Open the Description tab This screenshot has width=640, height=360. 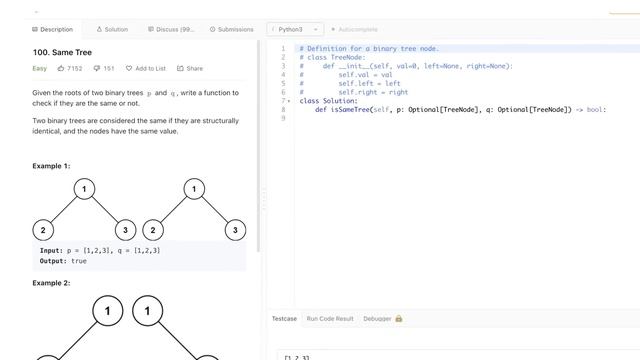point(52,29)
